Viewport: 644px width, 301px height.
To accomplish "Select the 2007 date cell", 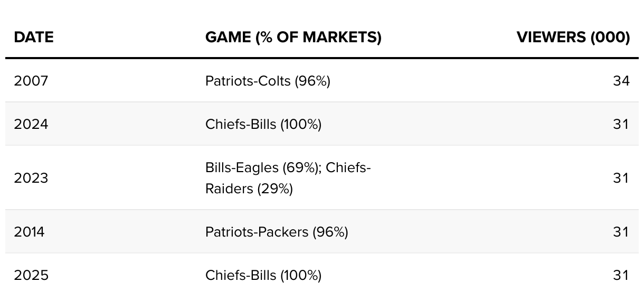I will (x=31, y=81).
